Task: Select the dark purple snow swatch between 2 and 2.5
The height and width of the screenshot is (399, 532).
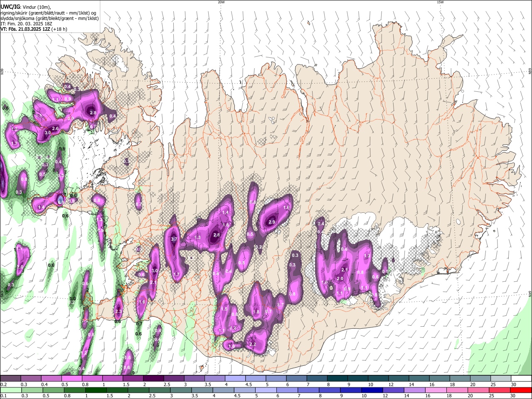Action: point(153,378)
